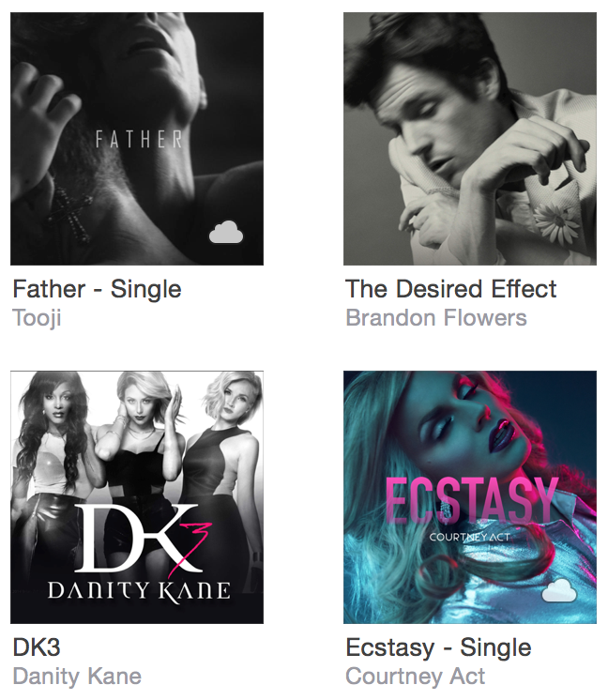Click the 'The Desired Effect' album title
The width and height of the screenshot is (608, 700).
point(451,289)
